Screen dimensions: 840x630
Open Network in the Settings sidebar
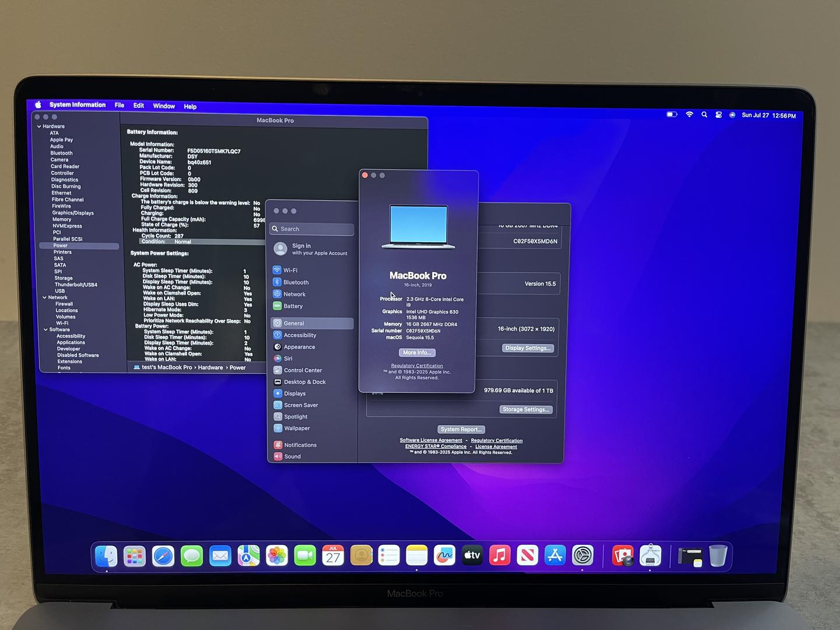(312, 294)
